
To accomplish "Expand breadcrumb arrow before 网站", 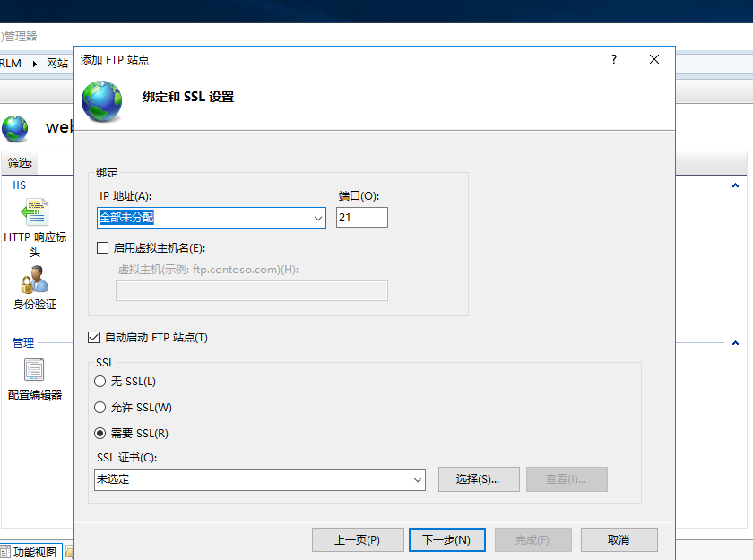I will (35, 64).
